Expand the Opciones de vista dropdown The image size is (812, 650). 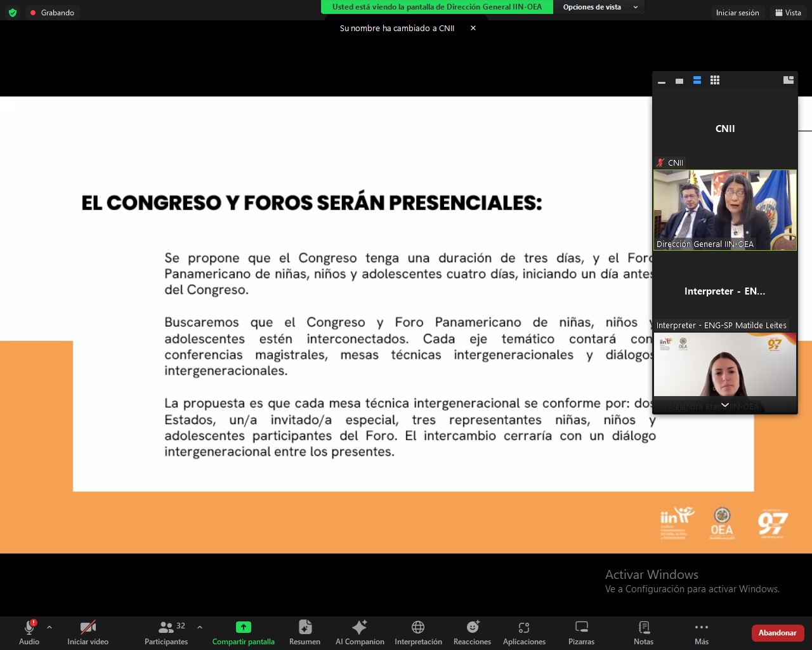(x=598, y=7)
